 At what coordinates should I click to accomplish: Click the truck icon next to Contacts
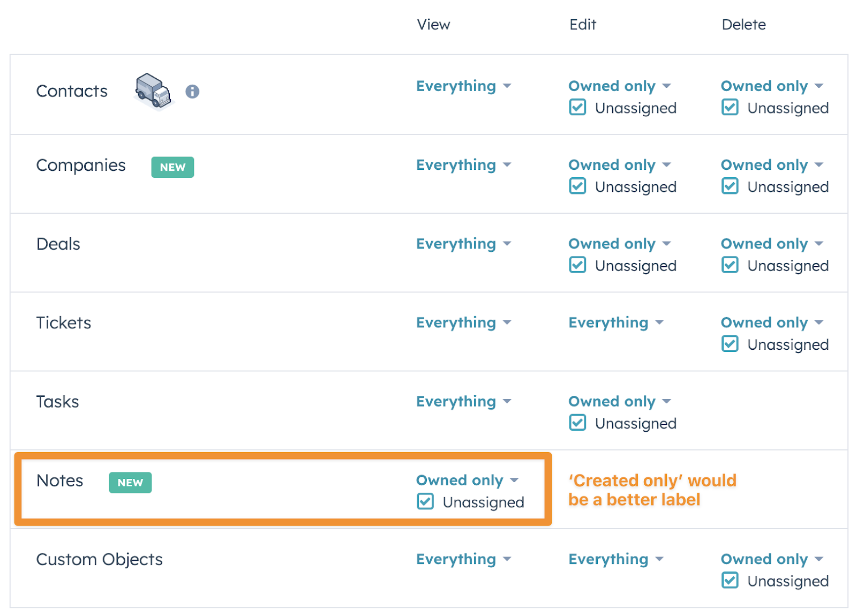(153, 91)
